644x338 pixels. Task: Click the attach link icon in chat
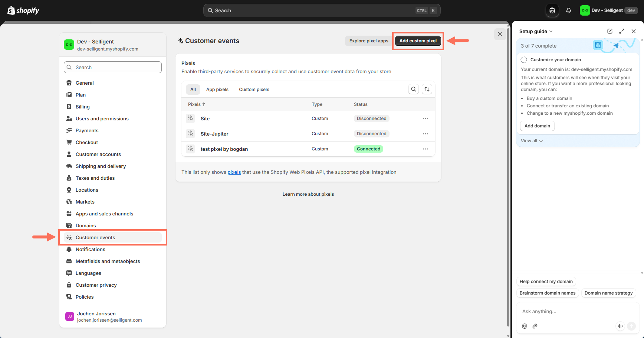coord(535,326)
